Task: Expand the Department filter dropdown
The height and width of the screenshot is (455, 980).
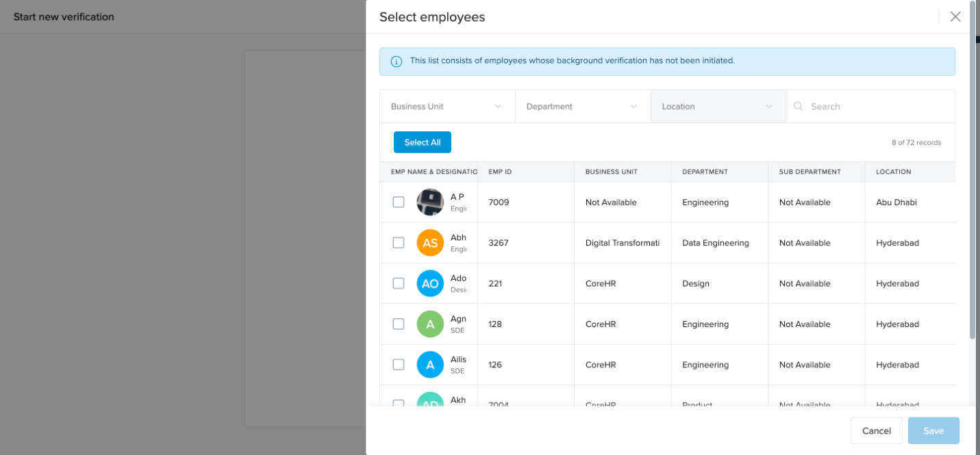Action: tap(582, 107)
